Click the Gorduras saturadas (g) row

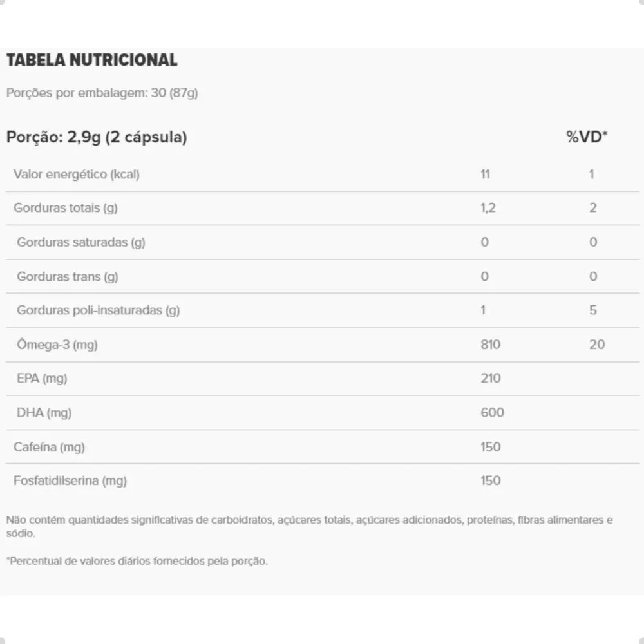tap(323, 242)
